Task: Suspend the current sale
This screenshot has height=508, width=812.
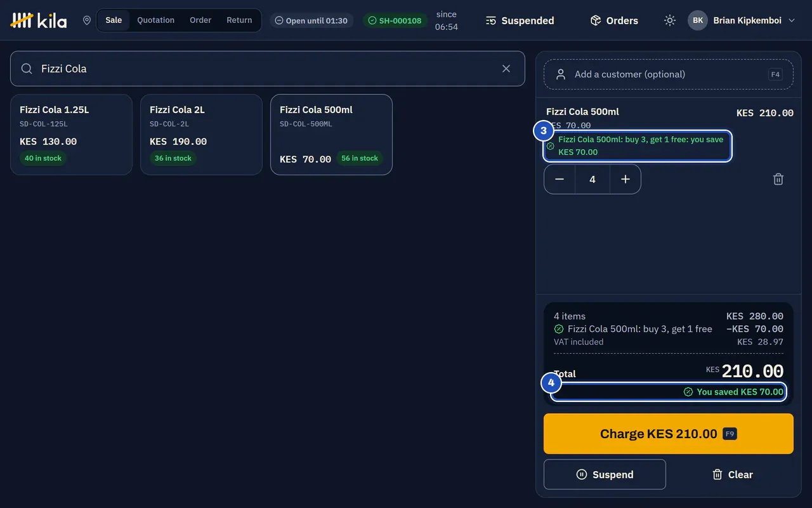Action: point(605,474)
